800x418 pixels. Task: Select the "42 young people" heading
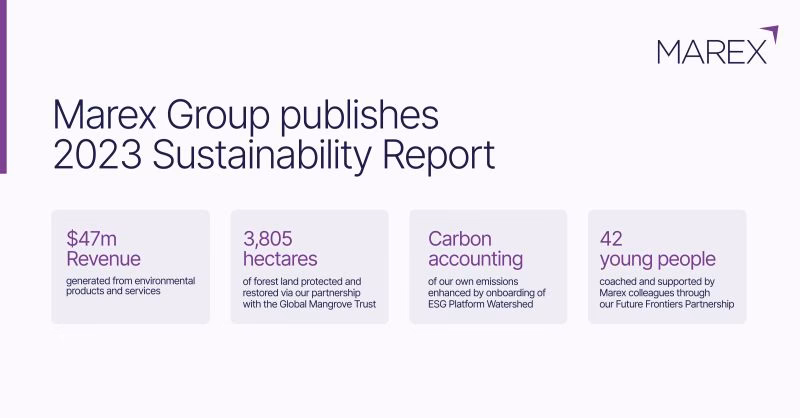(x=658, y=249)
